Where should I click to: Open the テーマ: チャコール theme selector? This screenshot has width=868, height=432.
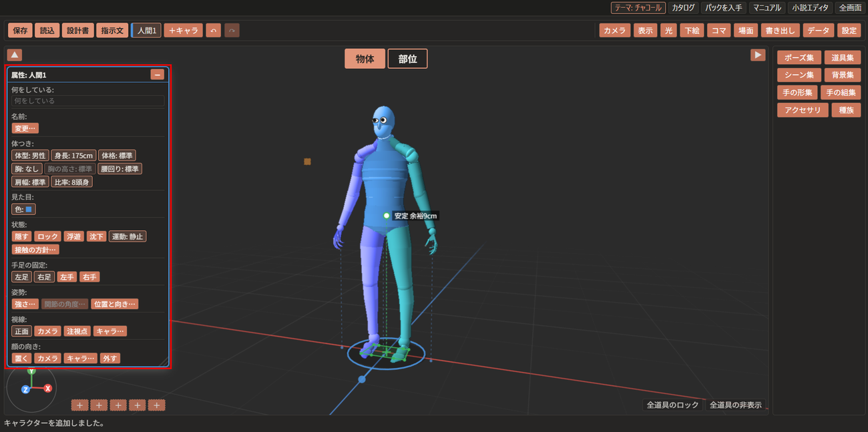[x=638, y=7]
